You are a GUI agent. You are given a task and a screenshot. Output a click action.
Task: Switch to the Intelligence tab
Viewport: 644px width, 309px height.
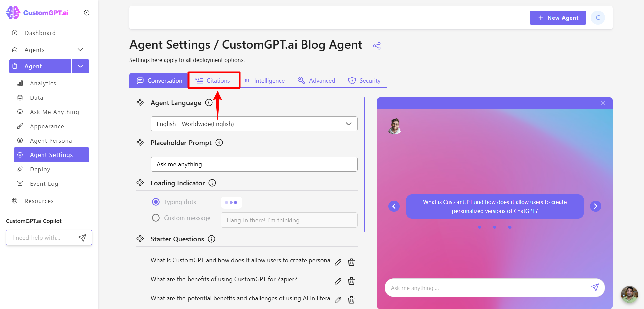(x=265, y=81)
